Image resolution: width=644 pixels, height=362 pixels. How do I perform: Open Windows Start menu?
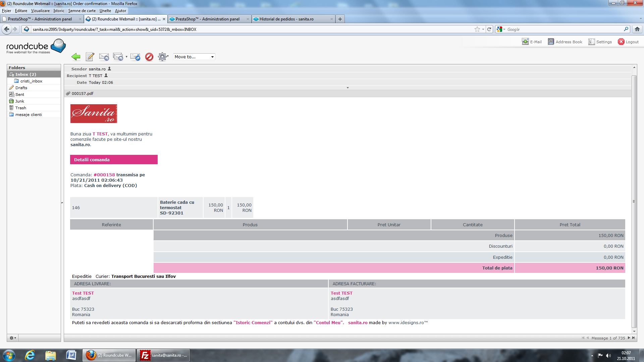tap(9, 355)
